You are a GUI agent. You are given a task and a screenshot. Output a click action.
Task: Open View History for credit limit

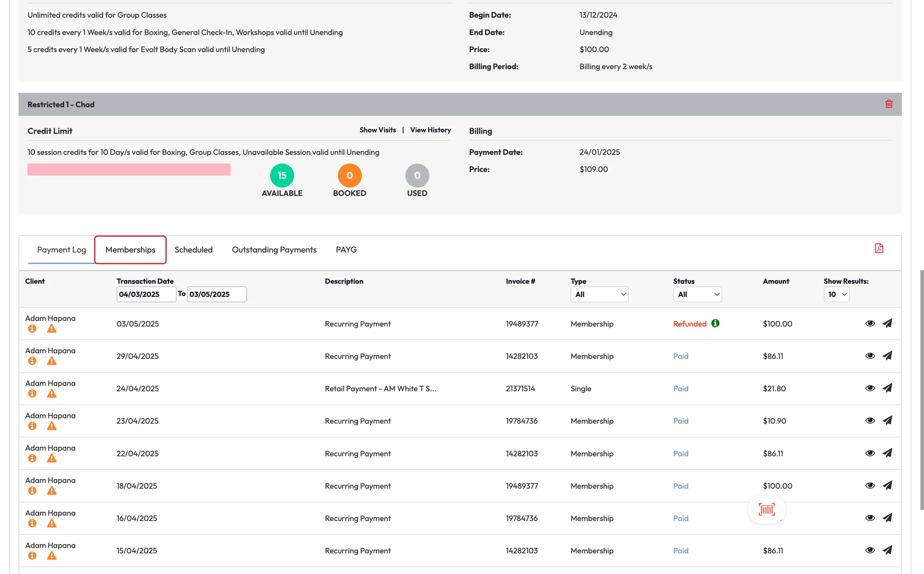tap(430, 130)
